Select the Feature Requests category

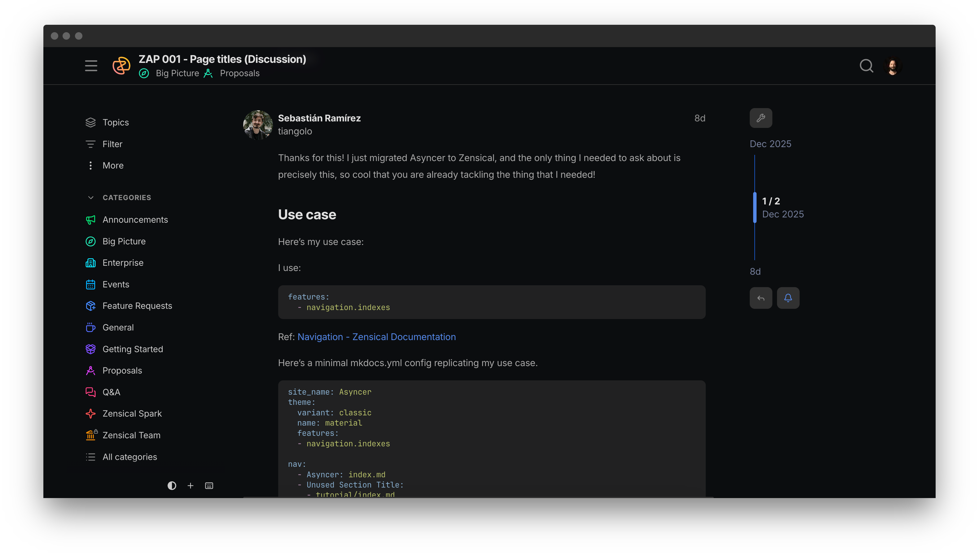(x=137, y=306)
